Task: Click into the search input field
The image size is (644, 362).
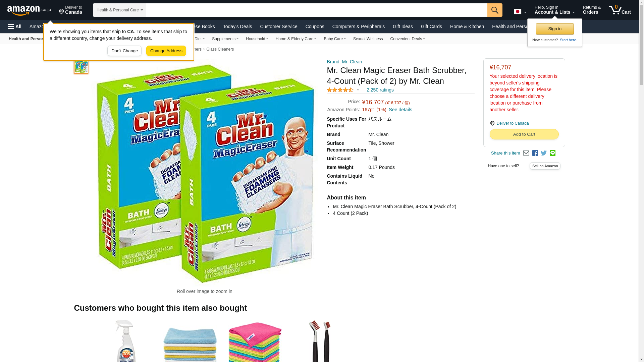Action: (x=317, y=10)
